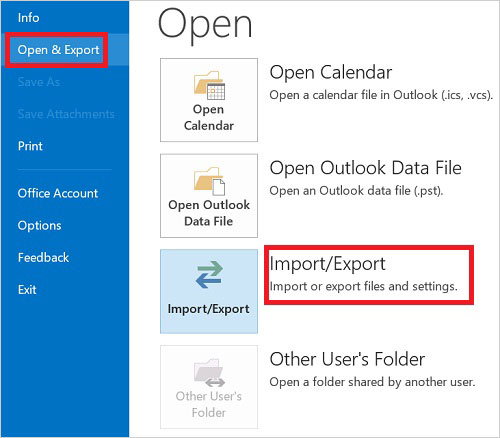This screenshot has width=500, height=438.
Task: Click the Open Calendar heading
Action: coord(331,72)
